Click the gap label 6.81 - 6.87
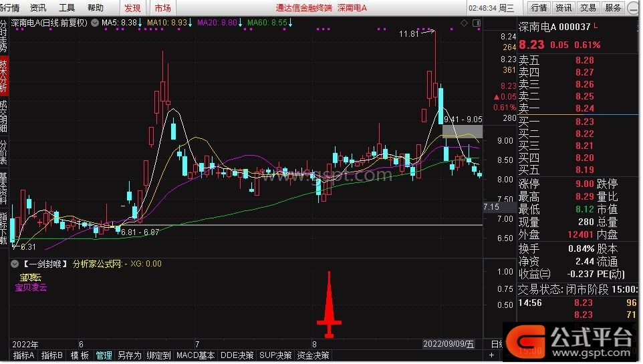 point(140,232)
